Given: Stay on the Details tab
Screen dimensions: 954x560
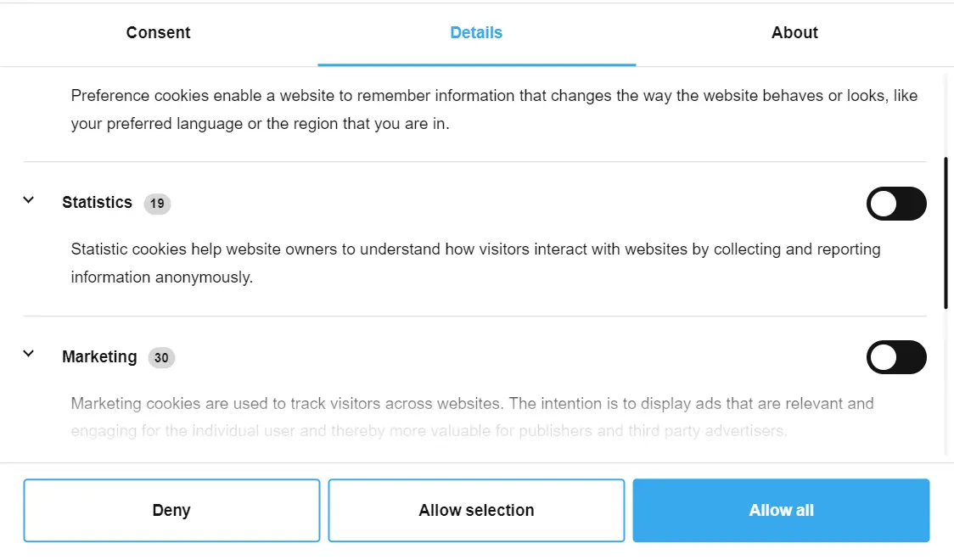Looking at the screenshot, I should pyautogui.click(x=476, y=32).
